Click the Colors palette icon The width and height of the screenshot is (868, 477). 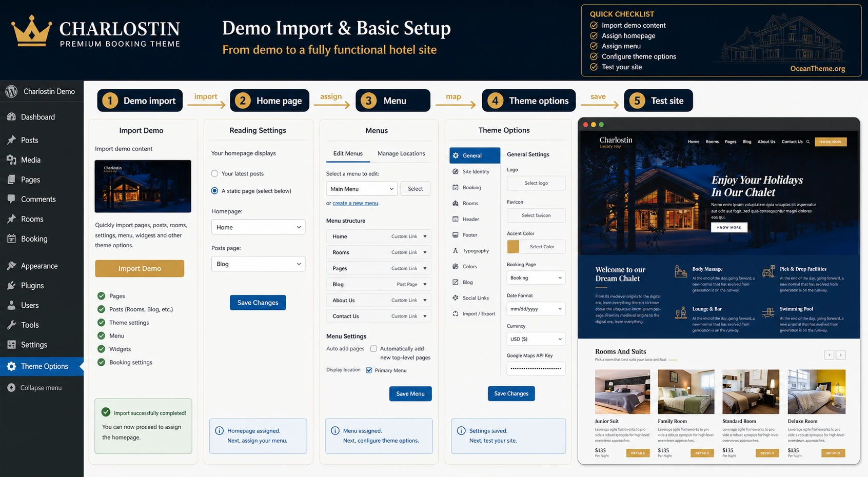(456, 267)
